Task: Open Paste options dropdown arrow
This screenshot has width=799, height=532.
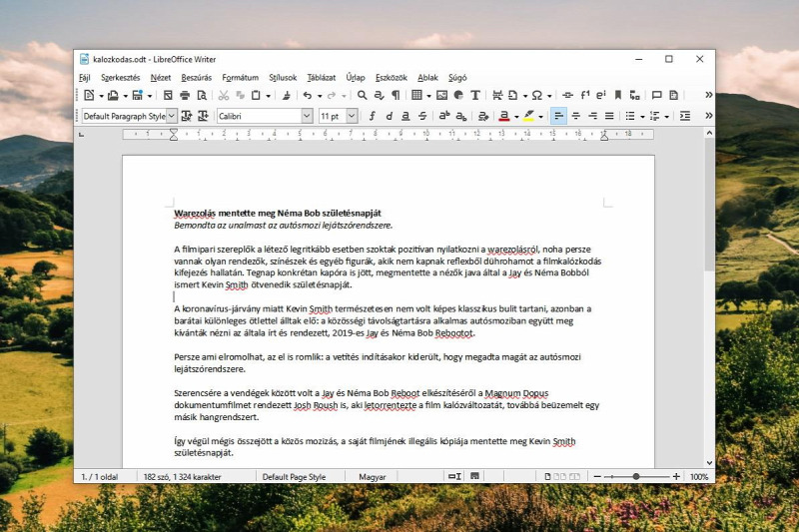Action: [x=268, y=96]
